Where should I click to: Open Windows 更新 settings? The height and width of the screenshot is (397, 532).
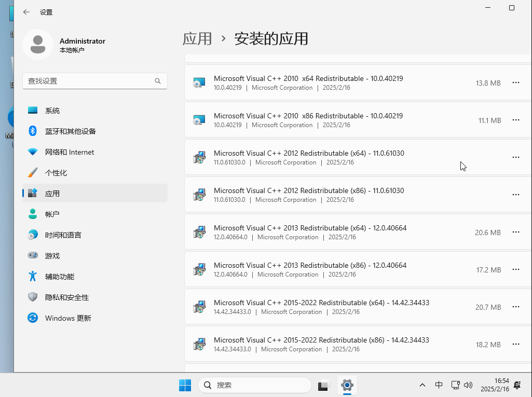pyautogui.click(x=95, y=318)
